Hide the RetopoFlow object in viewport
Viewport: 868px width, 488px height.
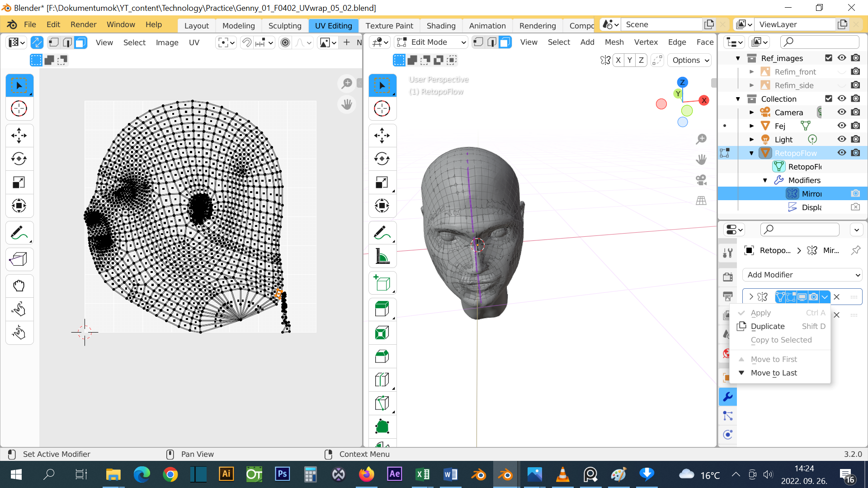pos(841,153)
